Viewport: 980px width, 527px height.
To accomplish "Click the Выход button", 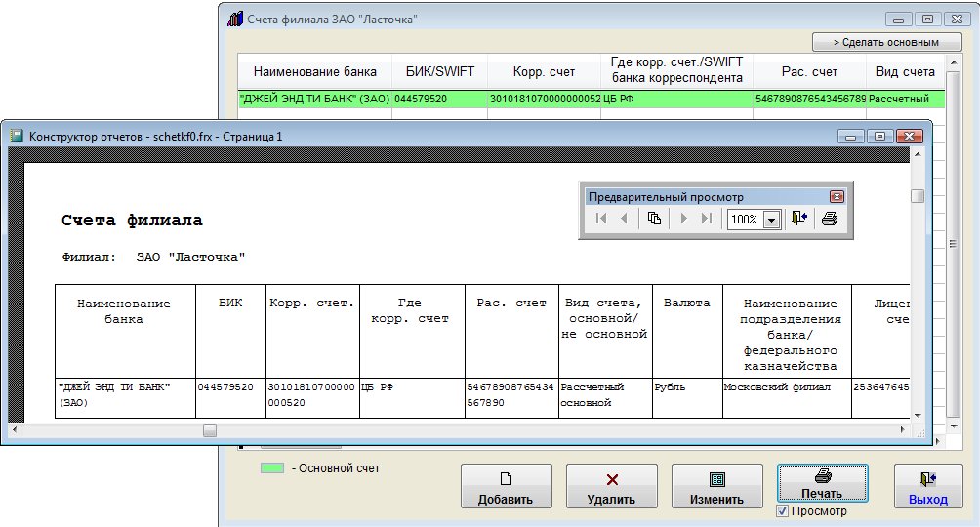I will (x=927, y=487).
